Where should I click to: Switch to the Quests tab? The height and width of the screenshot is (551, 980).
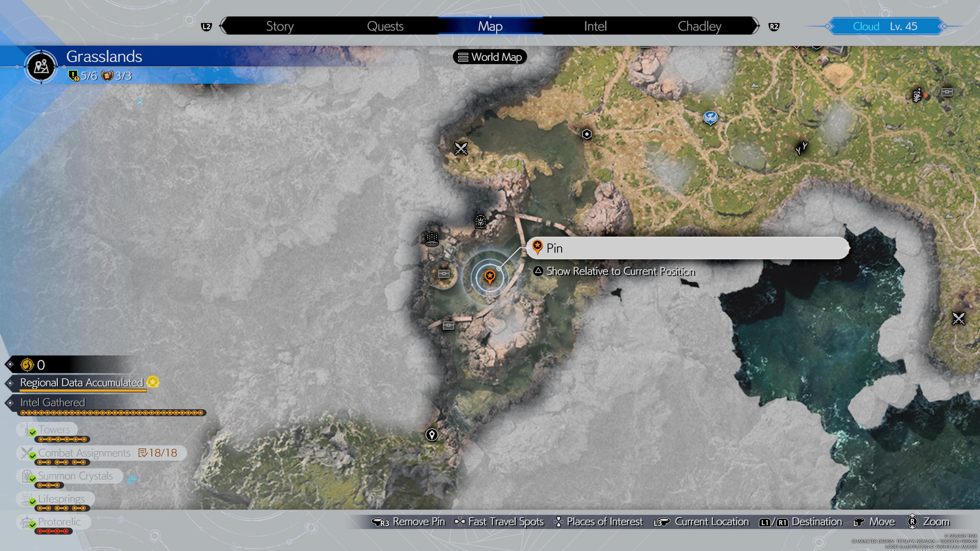(385, 26)
